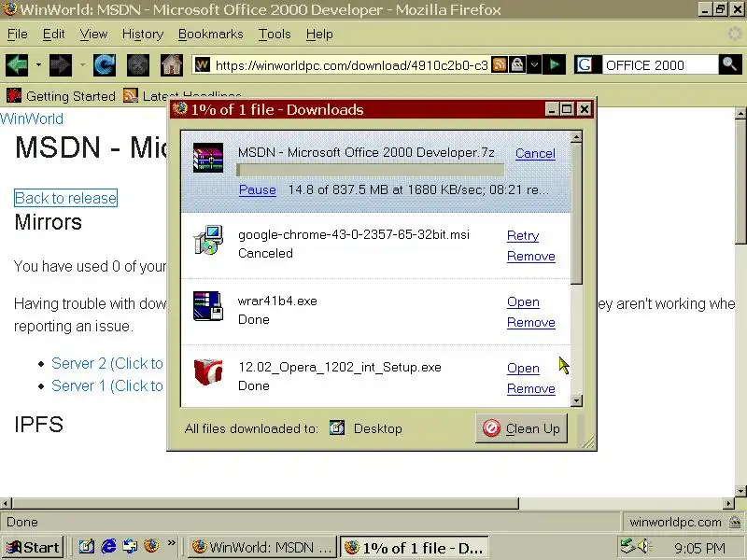Open the History menu

(x=143, y=35)
